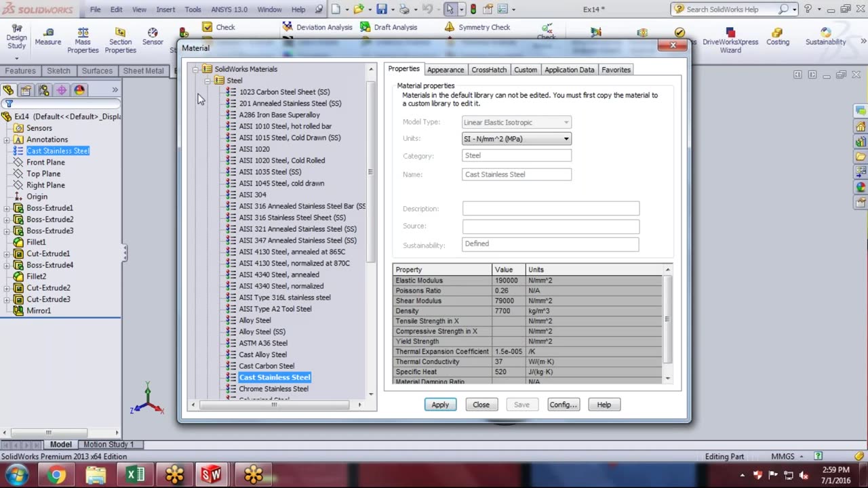Collapse the Steel category
This screenshot has width=868, height=488.
[207, 81]
